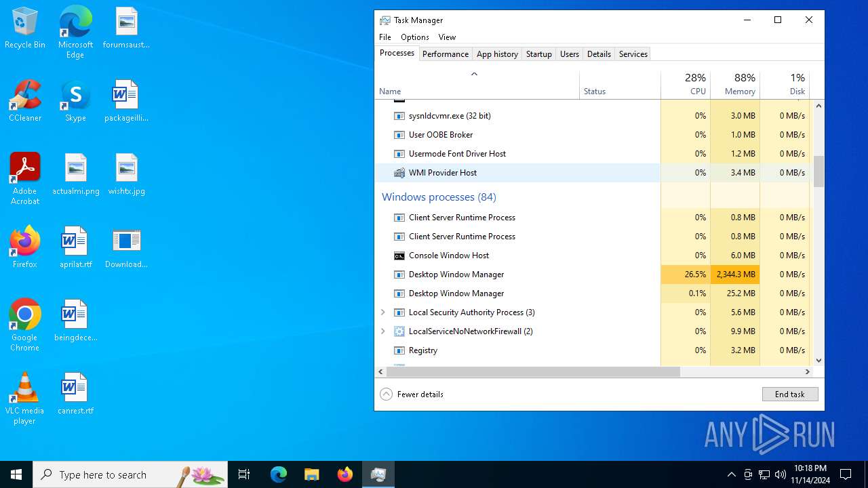Image resolution: width=868 pixels, height=488 pixels.
Task: Click the scroll up arrow
Action: click(x=818, y=106)
